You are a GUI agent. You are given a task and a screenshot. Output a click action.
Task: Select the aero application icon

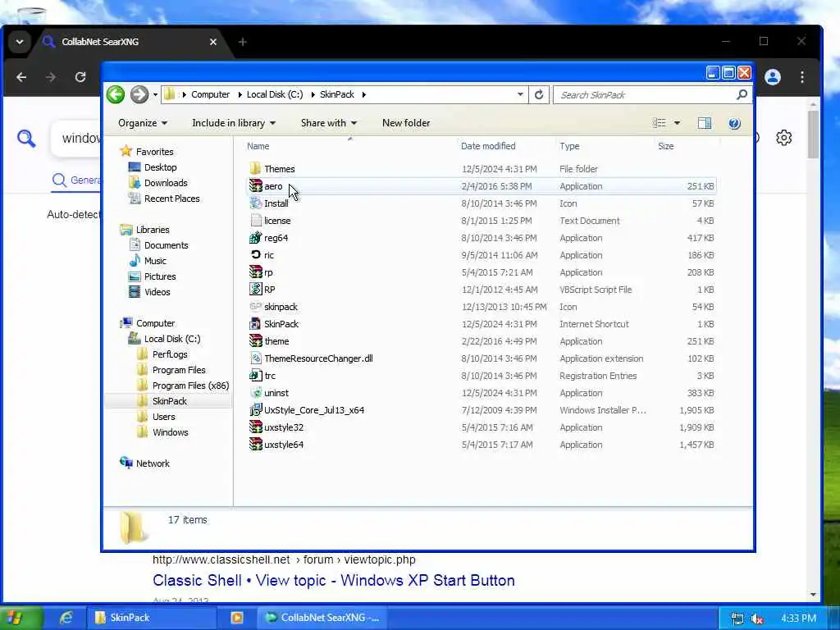click(256, 186)
